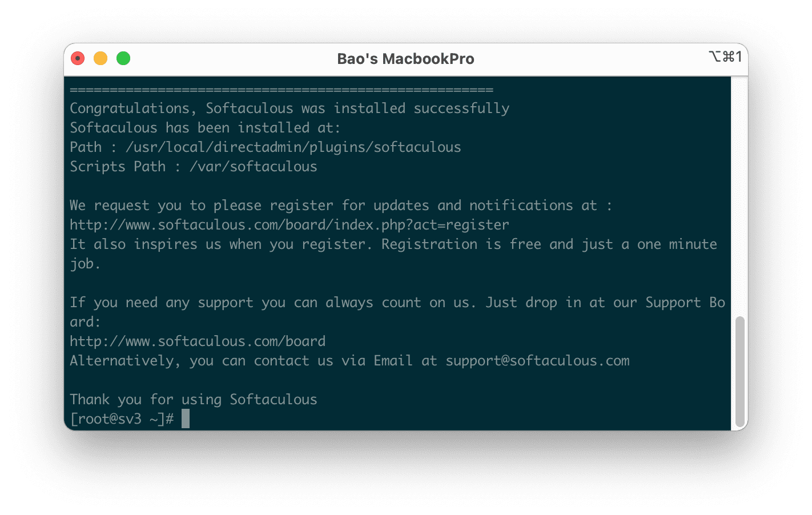This screenshot has width=812, height=515.
Task: Click the Bao's MacbookPro window title
Action: [405, 59]
